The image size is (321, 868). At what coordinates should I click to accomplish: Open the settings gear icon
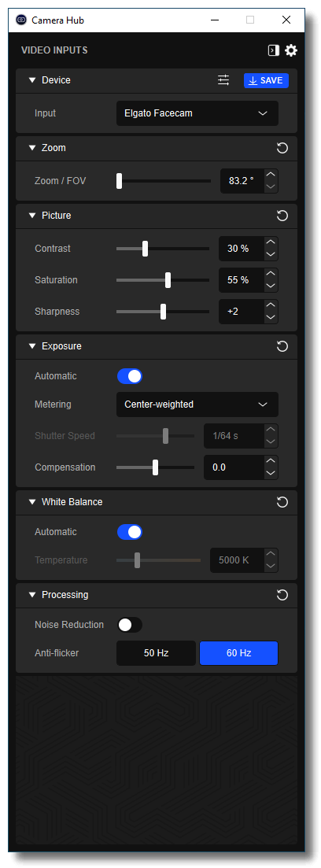tap(291, 50)
